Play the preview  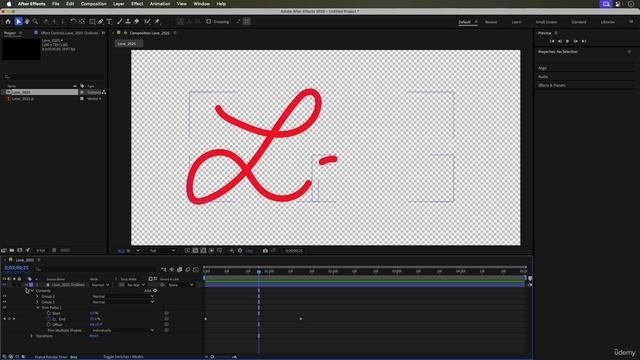tap(568, 41)
